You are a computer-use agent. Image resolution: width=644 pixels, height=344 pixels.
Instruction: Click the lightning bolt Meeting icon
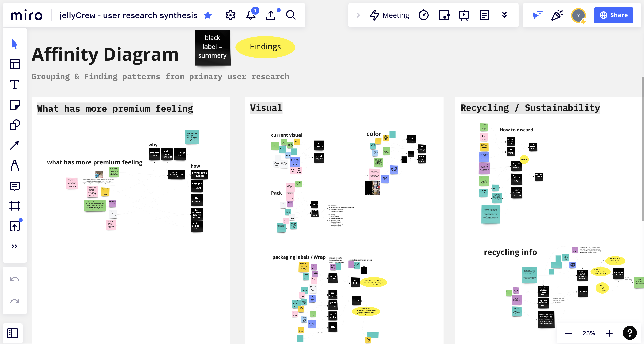(x=373, y=15)
